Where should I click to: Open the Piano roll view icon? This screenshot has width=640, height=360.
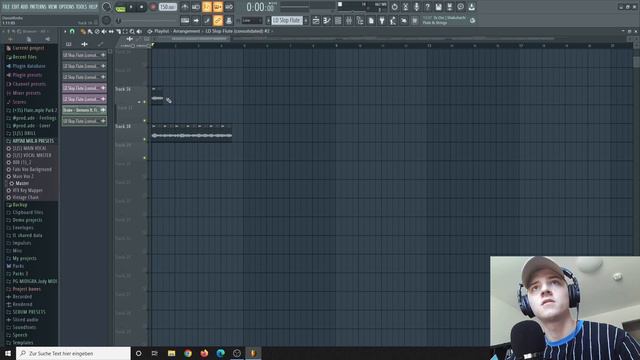[x=327, y=20]
